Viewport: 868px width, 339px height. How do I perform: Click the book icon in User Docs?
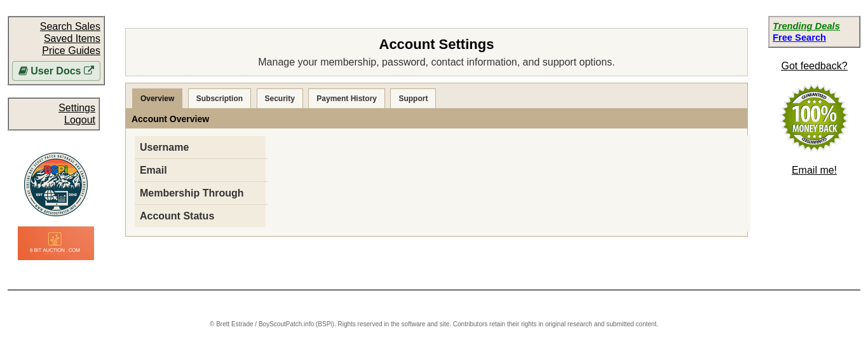tap(23, 71)
